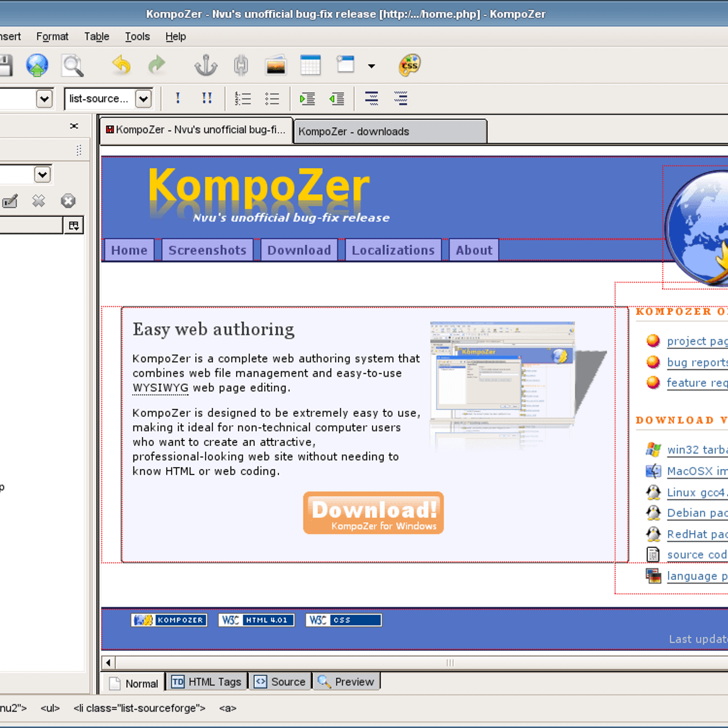Select the <ul> tag in status bar

point(50,708)
